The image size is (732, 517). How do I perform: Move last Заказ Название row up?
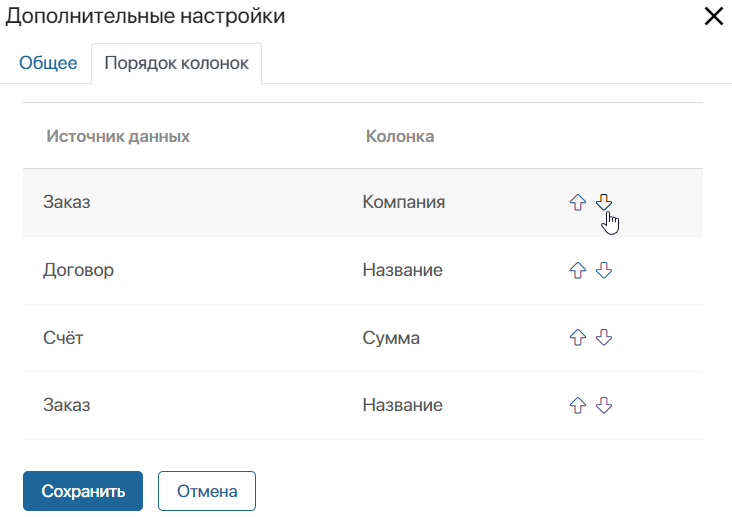point(577,405)
